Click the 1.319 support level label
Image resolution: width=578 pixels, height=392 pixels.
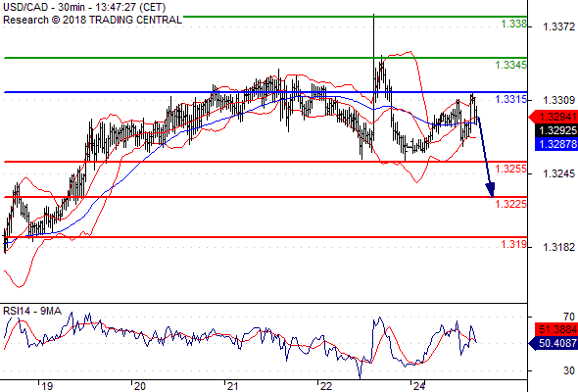514,244
